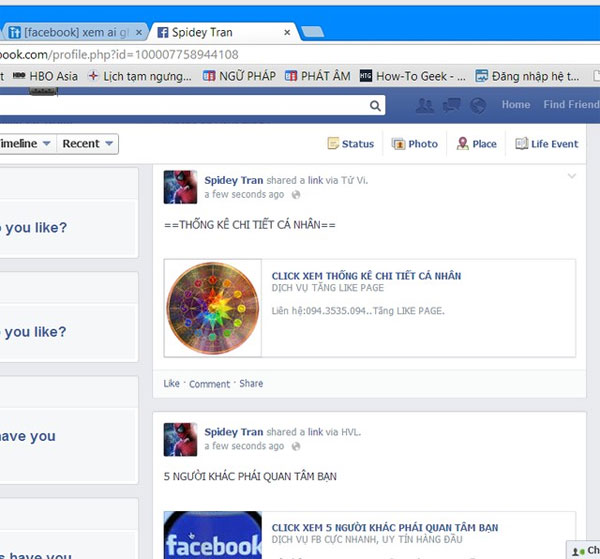Open NGỮ PHÁP bookmark
Image resolution: width=600 pixels, height=559 pixels.
click(x=239, y=76)
